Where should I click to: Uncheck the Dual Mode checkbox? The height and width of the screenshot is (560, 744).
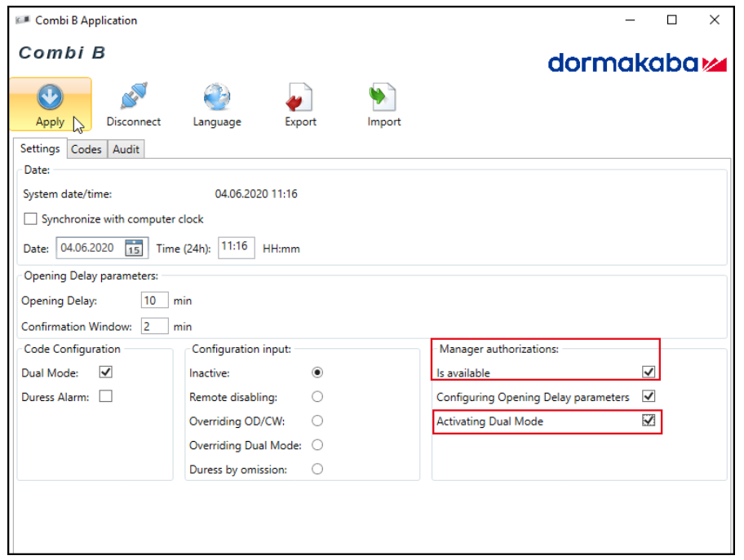coord(105,373)
